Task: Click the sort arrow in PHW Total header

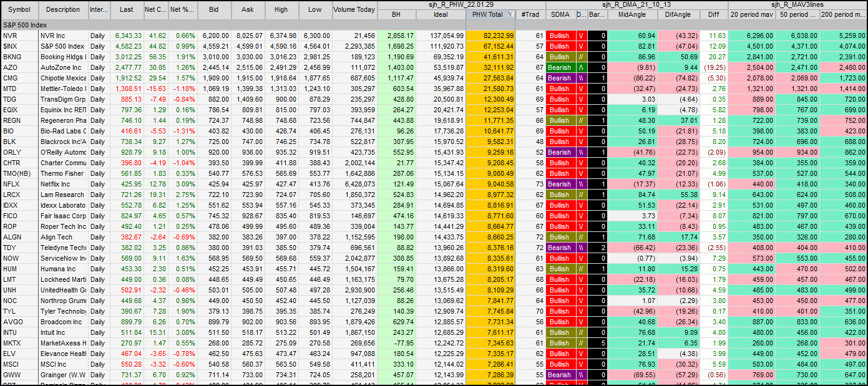Action: pos(511,14)
